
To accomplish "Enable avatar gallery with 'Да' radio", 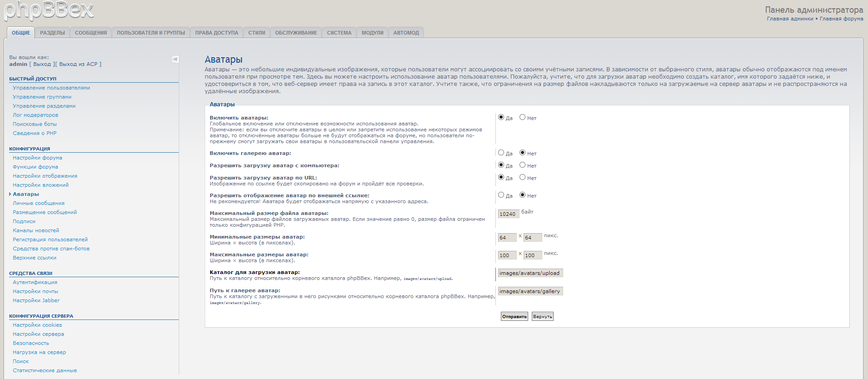I will [501, 153].
